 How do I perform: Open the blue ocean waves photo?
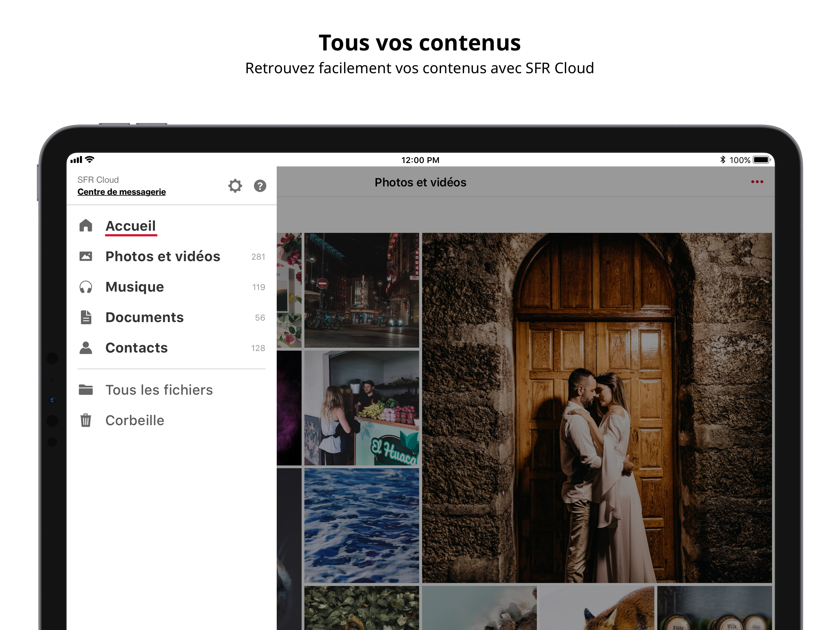(x=362, y=525)
